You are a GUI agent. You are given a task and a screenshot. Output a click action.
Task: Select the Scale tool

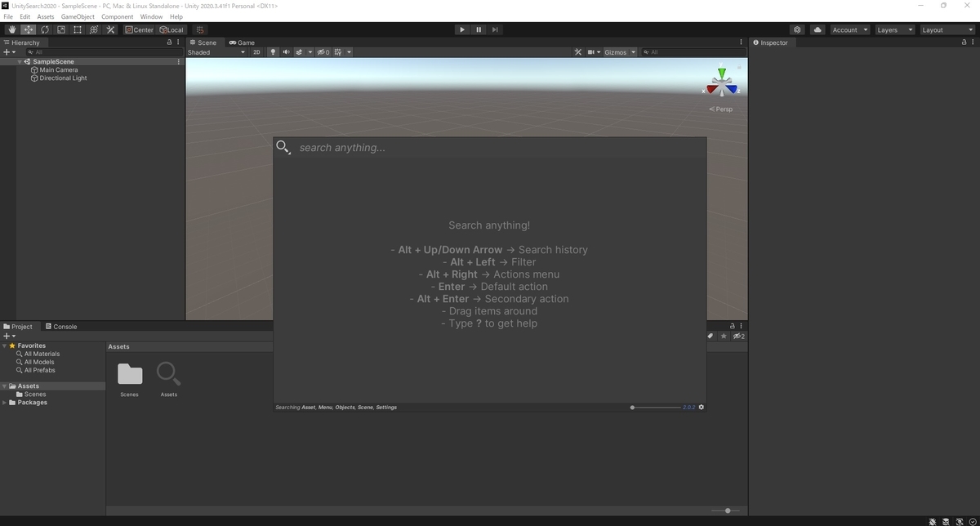tap(61, 29)
